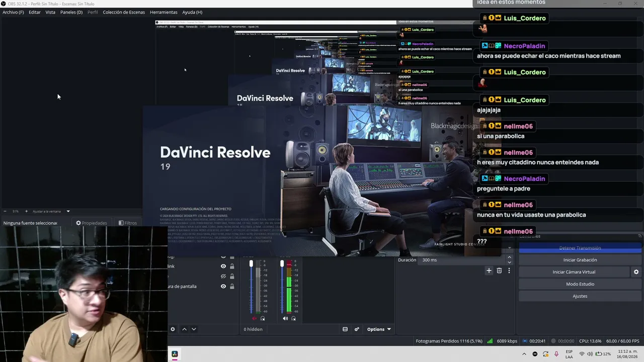
Task: Toggle the audio mixer layout icon
Action: [345, 329]
